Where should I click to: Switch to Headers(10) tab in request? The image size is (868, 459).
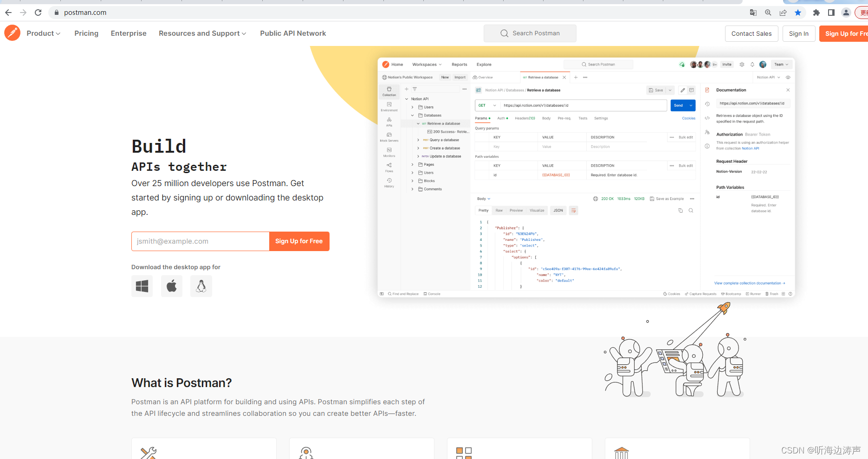[525, 118]
